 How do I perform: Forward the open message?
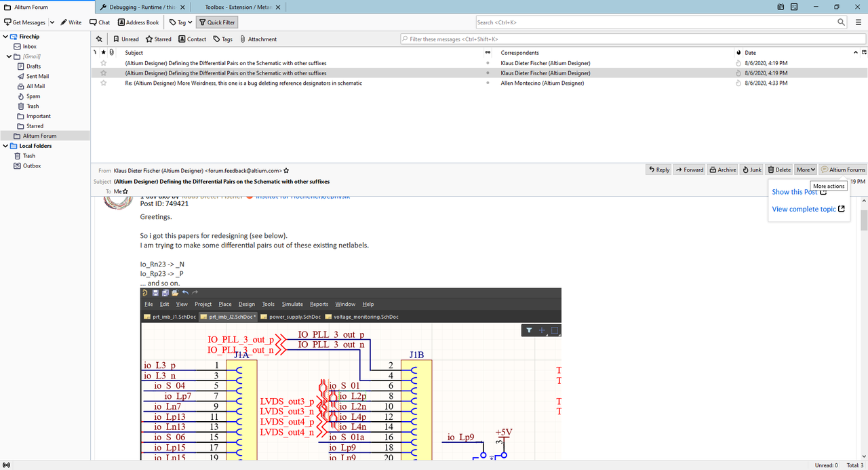690,170
